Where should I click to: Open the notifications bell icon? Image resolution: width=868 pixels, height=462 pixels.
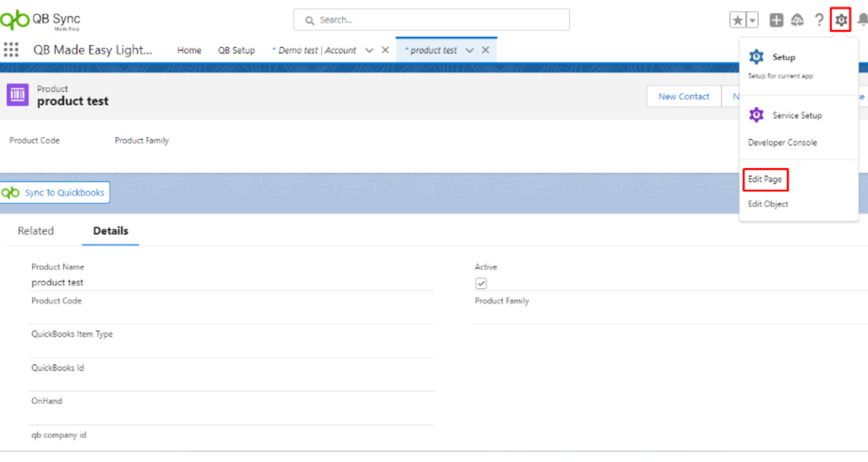[863, 21]
